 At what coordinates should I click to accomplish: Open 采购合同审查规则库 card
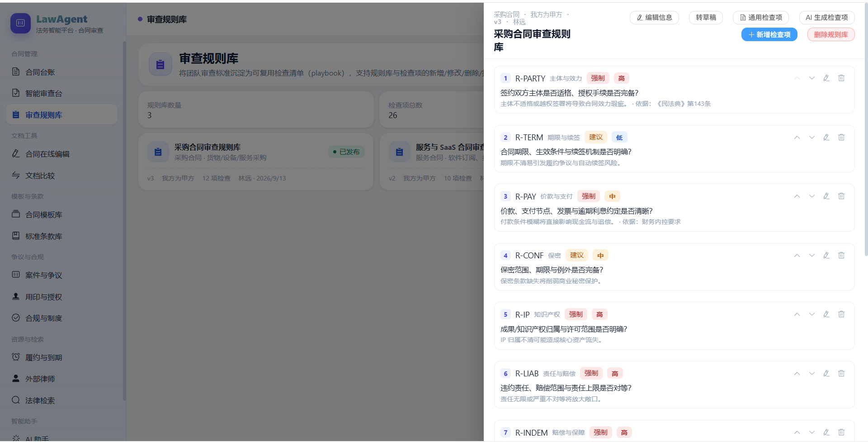[x=256, y=162]
